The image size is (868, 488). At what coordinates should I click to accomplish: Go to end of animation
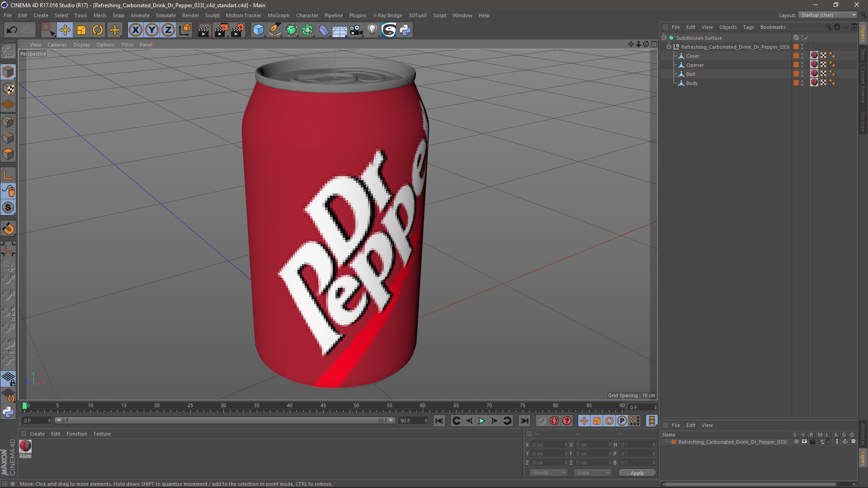click(x=524, y=421)
